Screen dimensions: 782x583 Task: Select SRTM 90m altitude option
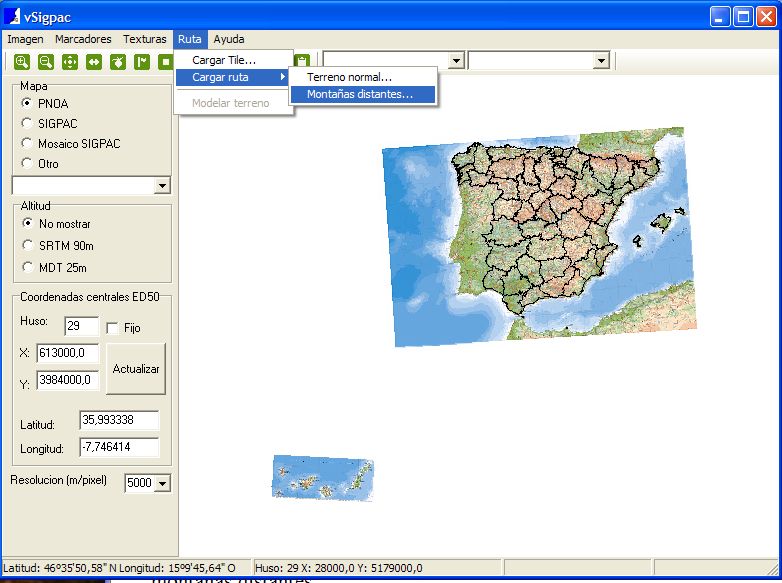27,245
